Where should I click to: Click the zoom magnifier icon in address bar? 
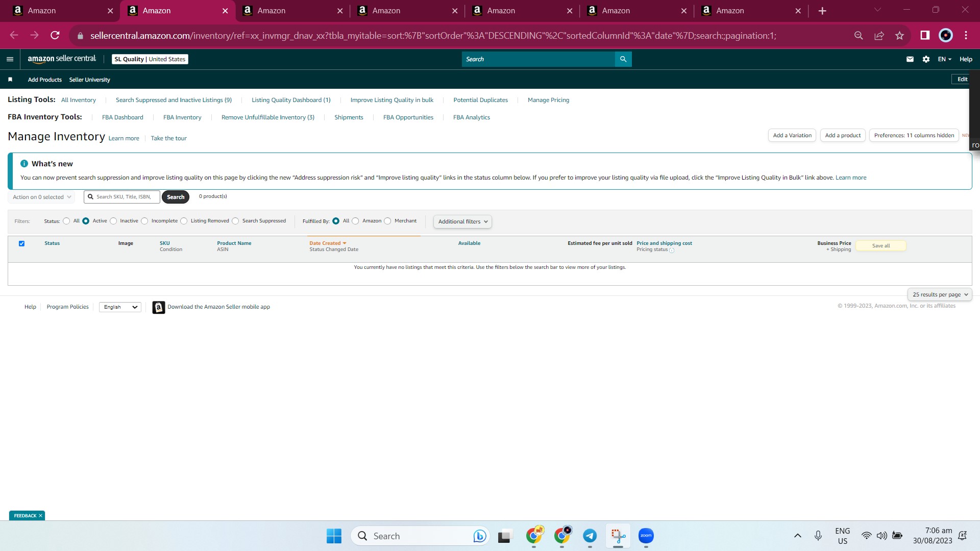859,35
